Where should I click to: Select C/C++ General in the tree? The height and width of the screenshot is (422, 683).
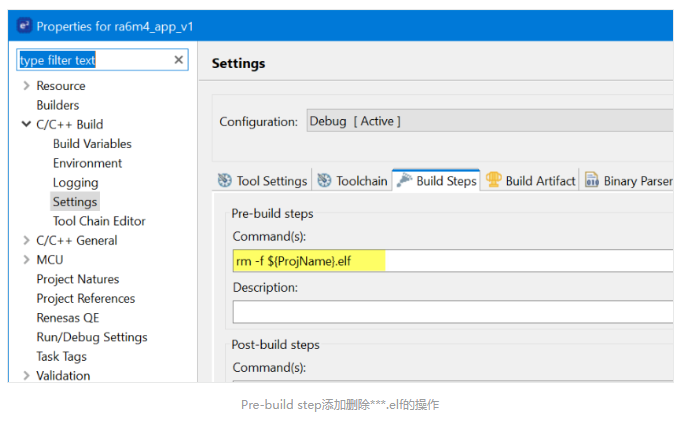[77, 240]
